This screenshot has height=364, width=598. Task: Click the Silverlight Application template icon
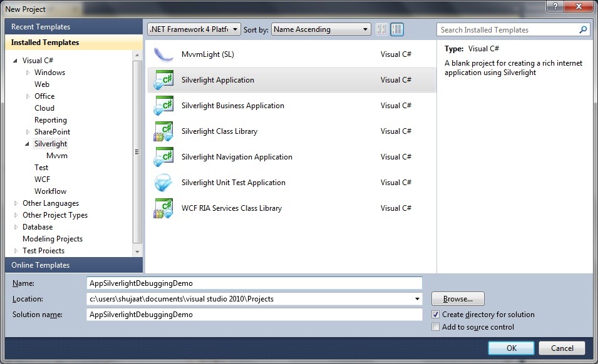coord(163,80)
